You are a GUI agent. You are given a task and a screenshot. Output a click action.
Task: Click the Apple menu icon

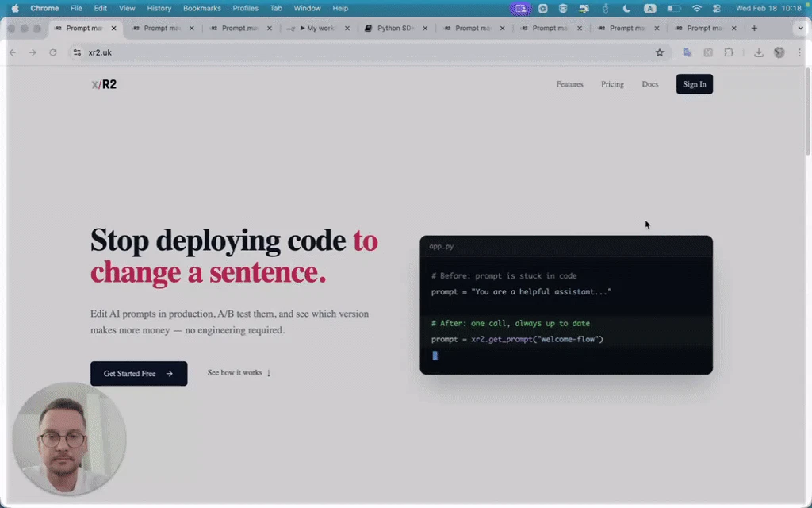click(15, 8)
